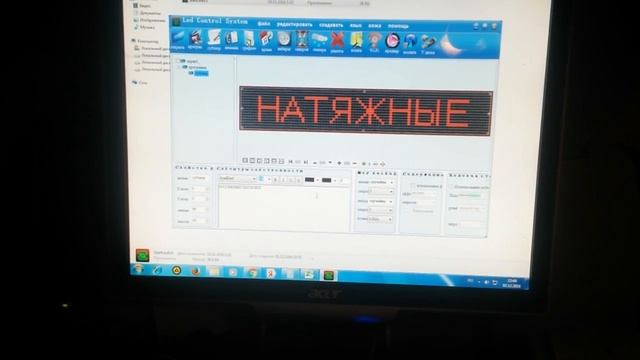Toggle bold B in text formatting bar
The image size is (640, 360).
pyautogui.click(x=276, y=180)
